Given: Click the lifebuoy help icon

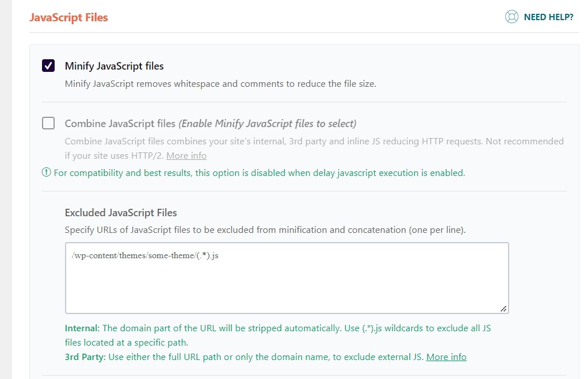Looking at the screenshot, I should click(511, 17).
